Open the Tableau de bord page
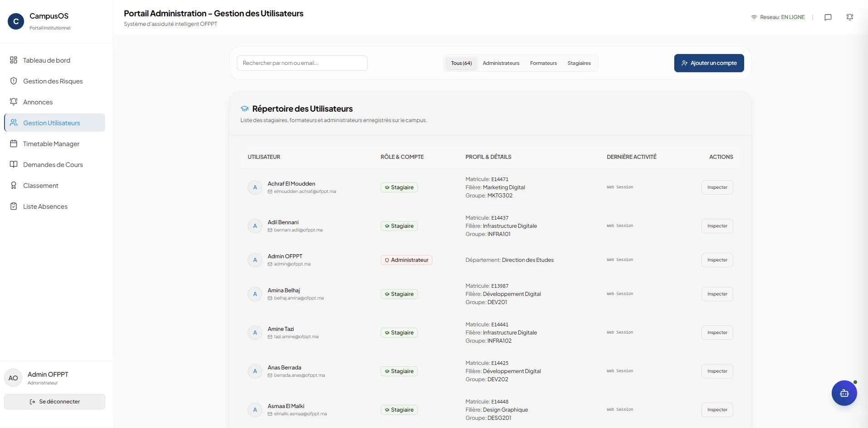The width and height of the screenshot is (868, 428). (x=55, y=60)
